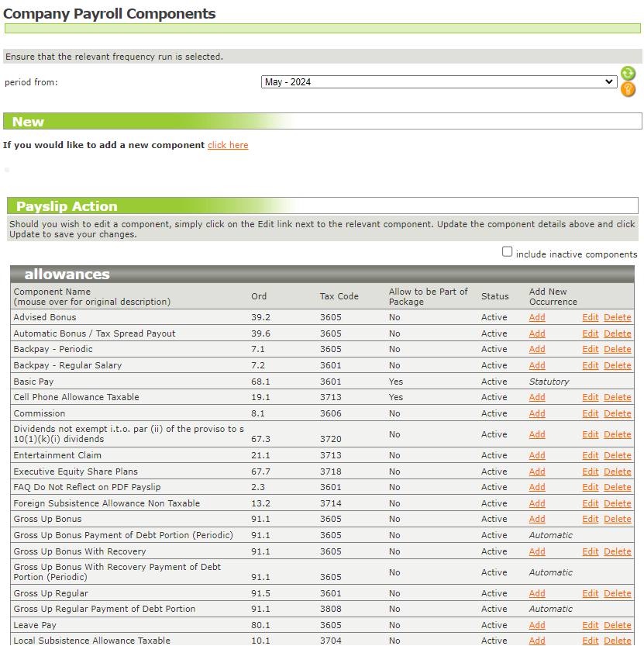Edit Gross Up Bonus component
The width and height of the screenshot is (644, 646).
coord(591,519)
